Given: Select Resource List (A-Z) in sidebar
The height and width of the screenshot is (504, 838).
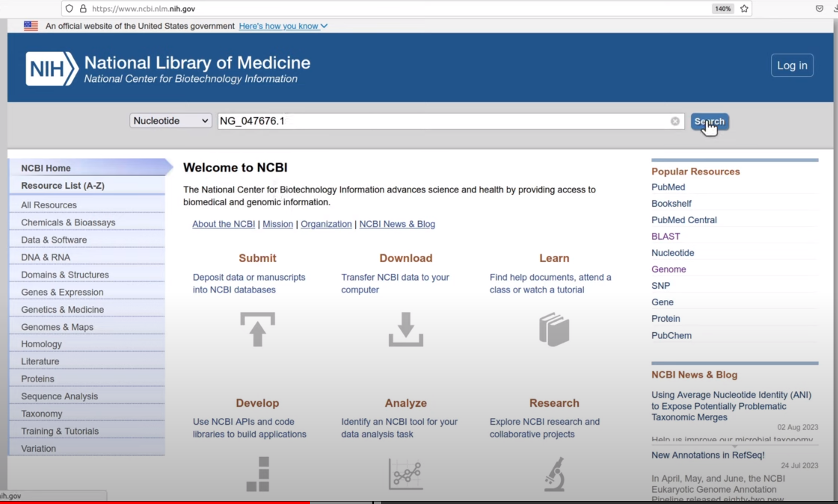Looking at the screenshot, I should click(x=63, y=185).
